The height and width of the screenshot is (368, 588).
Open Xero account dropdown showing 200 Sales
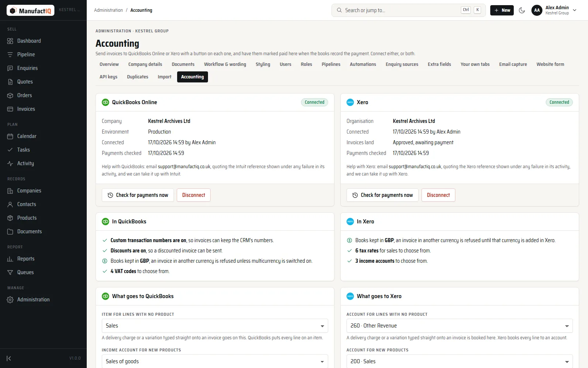[460, 361]
